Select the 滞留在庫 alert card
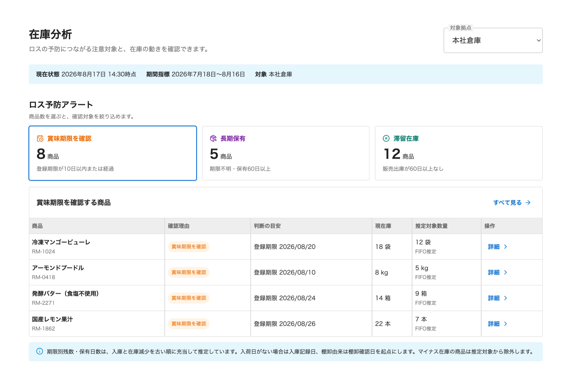The width and height of the screenshot is (572, 392). click(x=458, y=153)
